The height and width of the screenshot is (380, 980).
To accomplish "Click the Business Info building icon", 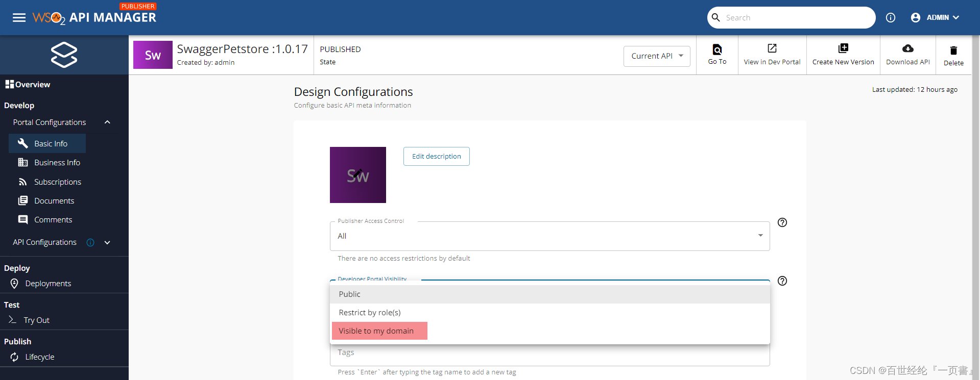I will [23, 162].
